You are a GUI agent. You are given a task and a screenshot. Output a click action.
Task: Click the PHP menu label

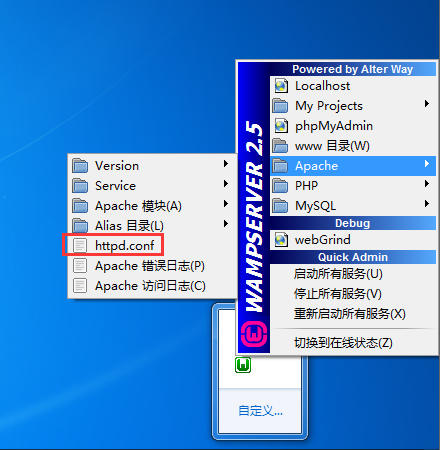(x=306, y=186)
